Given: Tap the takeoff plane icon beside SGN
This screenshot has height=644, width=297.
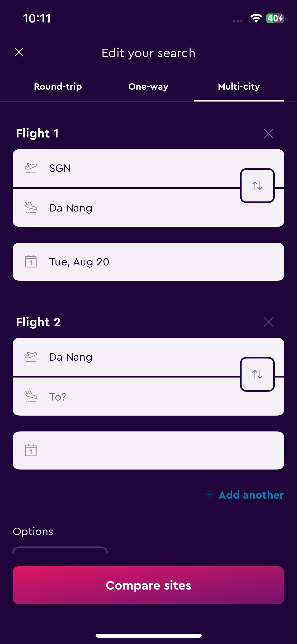Looking at the screenshot, I should click(31, 168).
